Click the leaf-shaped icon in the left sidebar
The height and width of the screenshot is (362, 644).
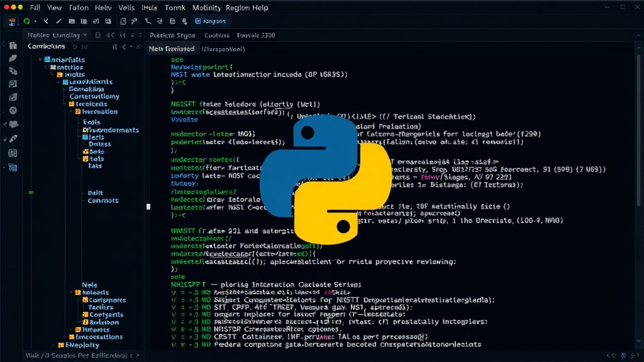[13, 58]
